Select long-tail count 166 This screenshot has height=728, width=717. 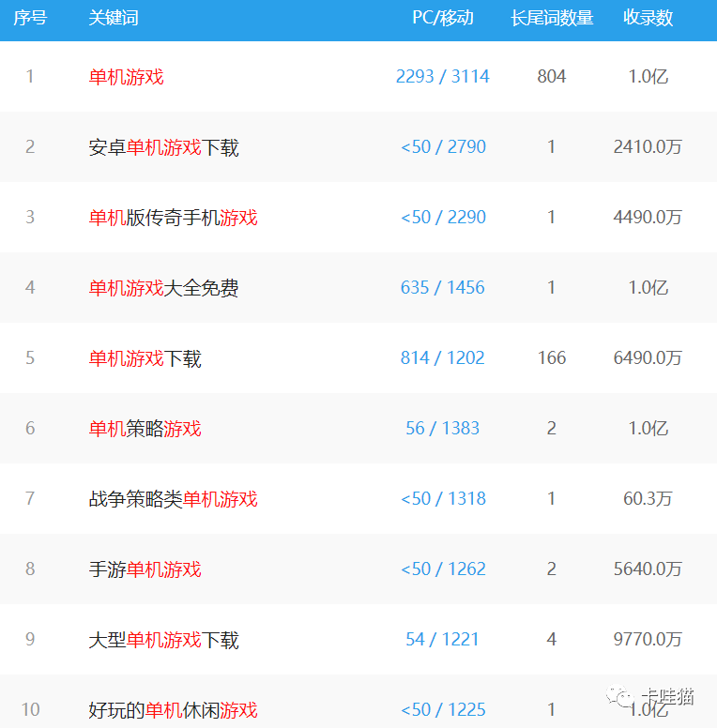click(x=552, y=358)
